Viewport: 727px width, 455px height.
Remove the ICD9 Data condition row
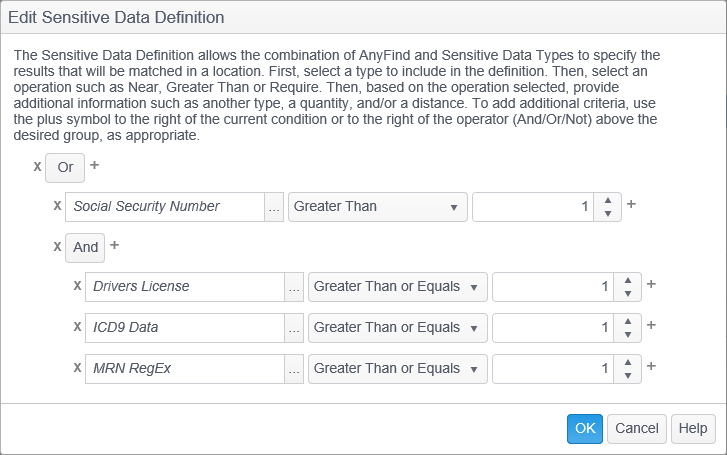click(x=77, y=327)
